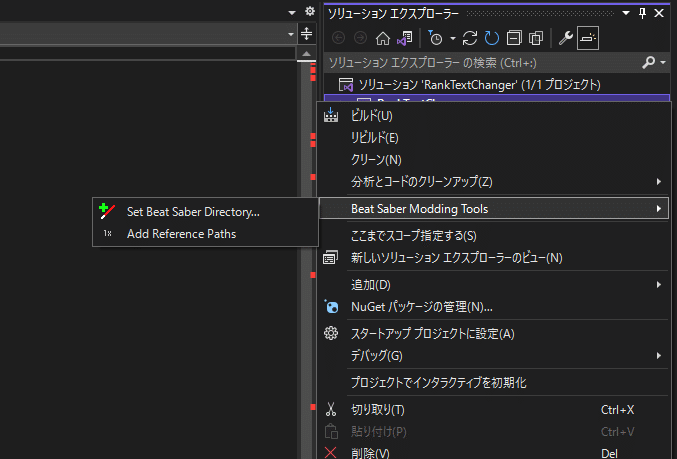Choose 削除(V) from the context menu
Screen dimensions: 677x459
click(494, 453)
